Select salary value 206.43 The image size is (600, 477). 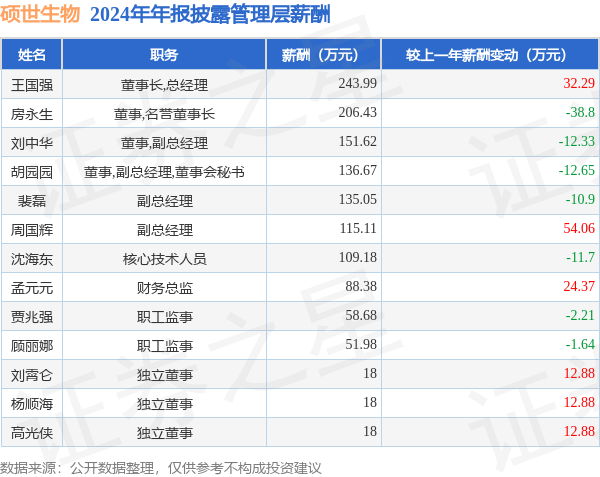(358, 112)
